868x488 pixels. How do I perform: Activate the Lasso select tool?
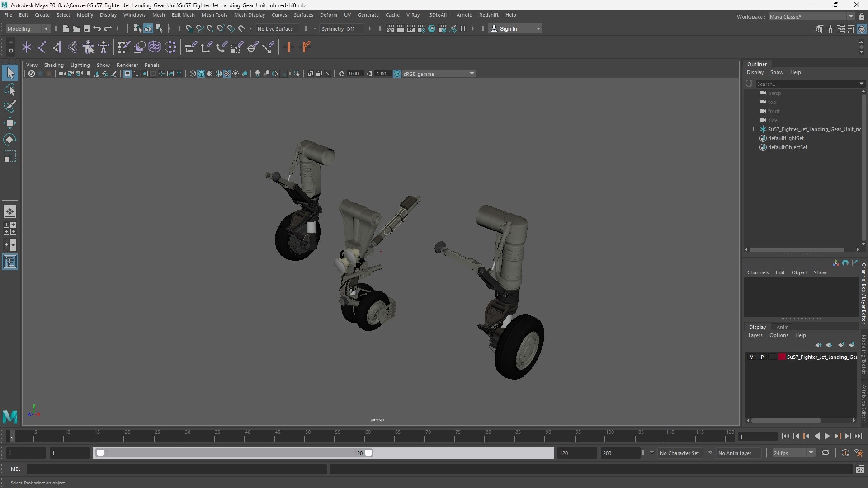pos(10,89)
